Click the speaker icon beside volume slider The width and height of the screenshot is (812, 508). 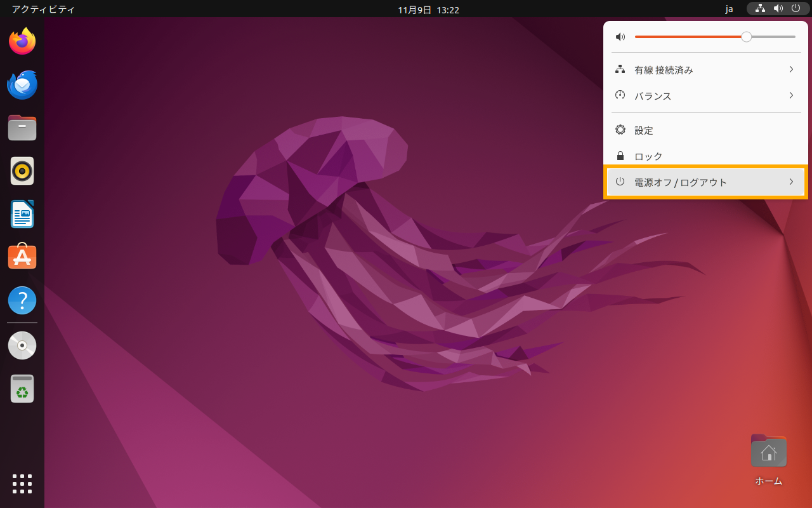[620, 37]
